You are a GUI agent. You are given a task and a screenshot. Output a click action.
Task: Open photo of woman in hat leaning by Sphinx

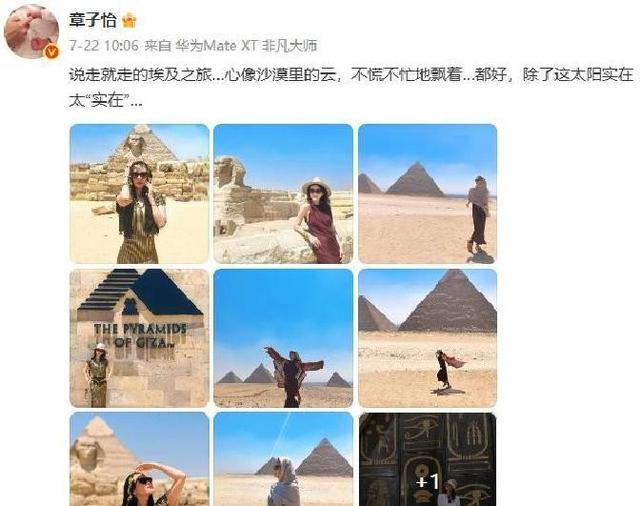283,194
